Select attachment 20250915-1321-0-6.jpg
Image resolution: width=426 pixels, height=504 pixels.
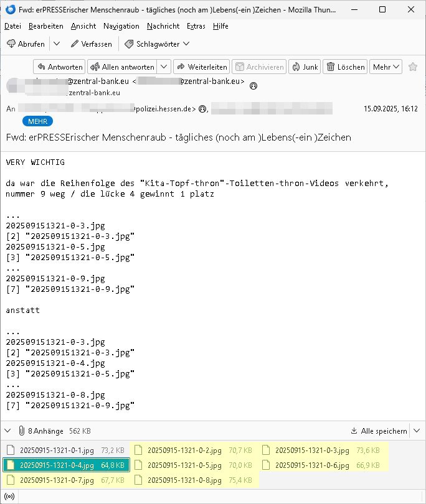[323, 465]
